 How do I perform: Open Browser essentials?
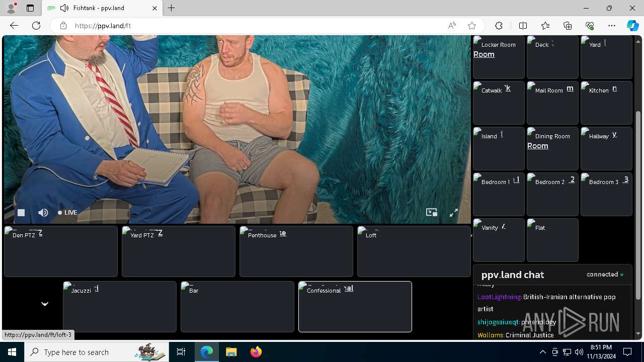coord(590,26)
